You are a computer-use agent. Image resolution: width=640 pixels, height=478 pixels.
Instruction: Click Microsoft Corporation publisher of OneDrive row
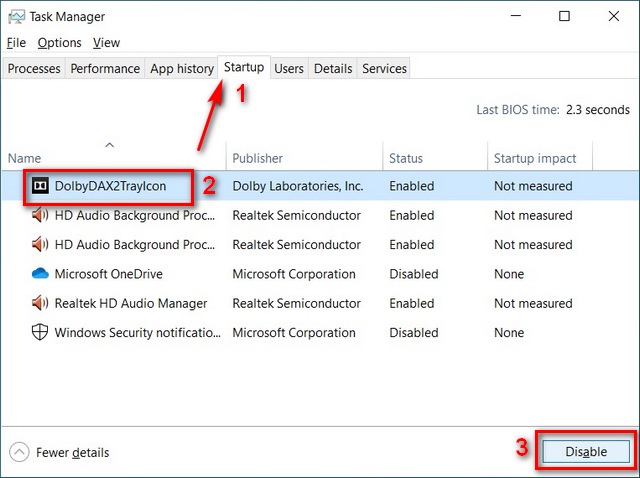coord(294,274)
